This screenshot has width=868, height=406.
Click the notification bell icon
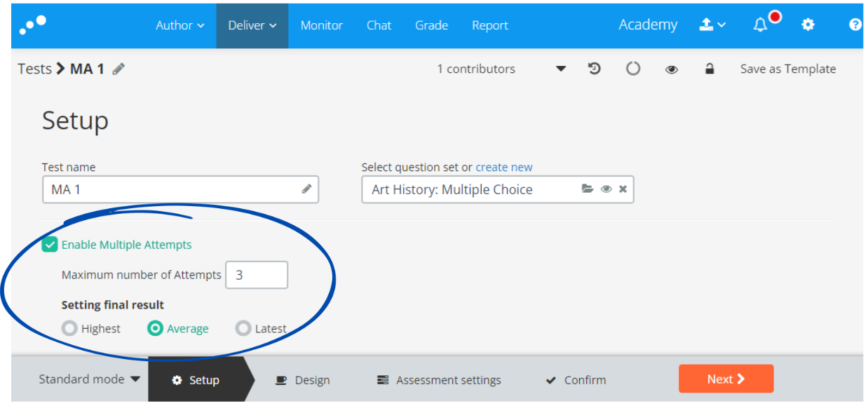pos(761,25)
